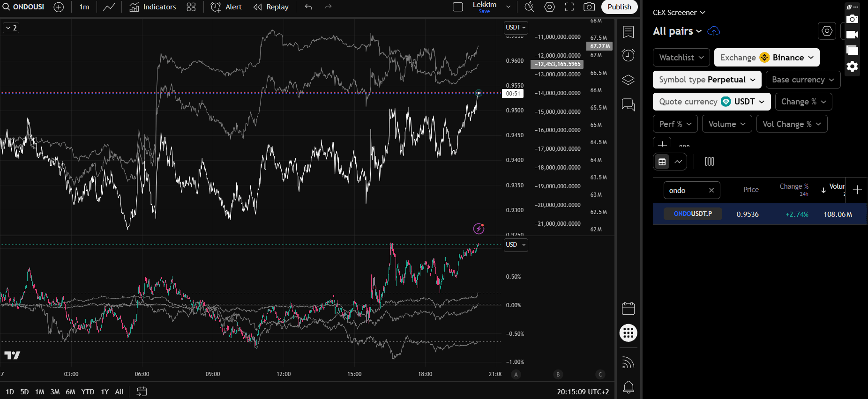Select YTD date range
This screenshot has width=868, height=399.
tap(88, 392)
